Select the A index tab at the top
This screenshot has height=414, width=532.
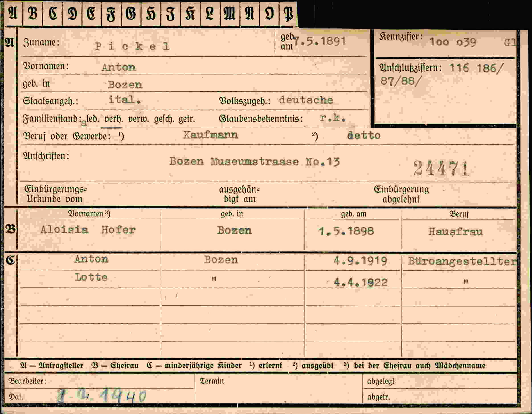tap(13, 13)
